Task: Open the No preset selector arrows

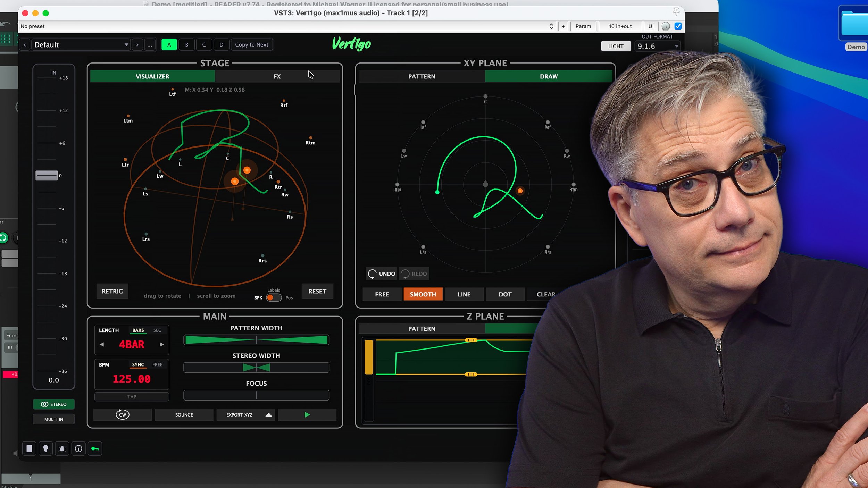Action: coord(551,26)
